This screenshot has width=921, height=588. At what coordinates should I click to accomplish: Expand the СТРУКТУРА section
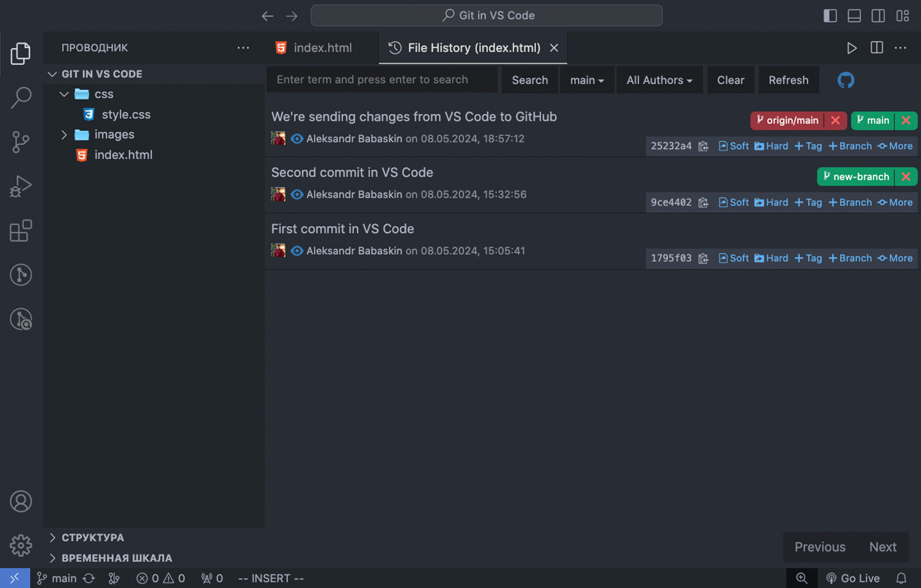53,538
